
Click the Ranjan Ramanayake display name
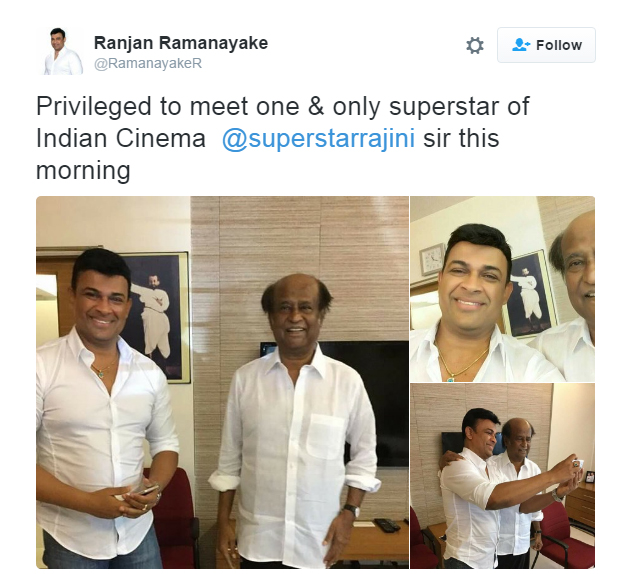tap(181, 43)
